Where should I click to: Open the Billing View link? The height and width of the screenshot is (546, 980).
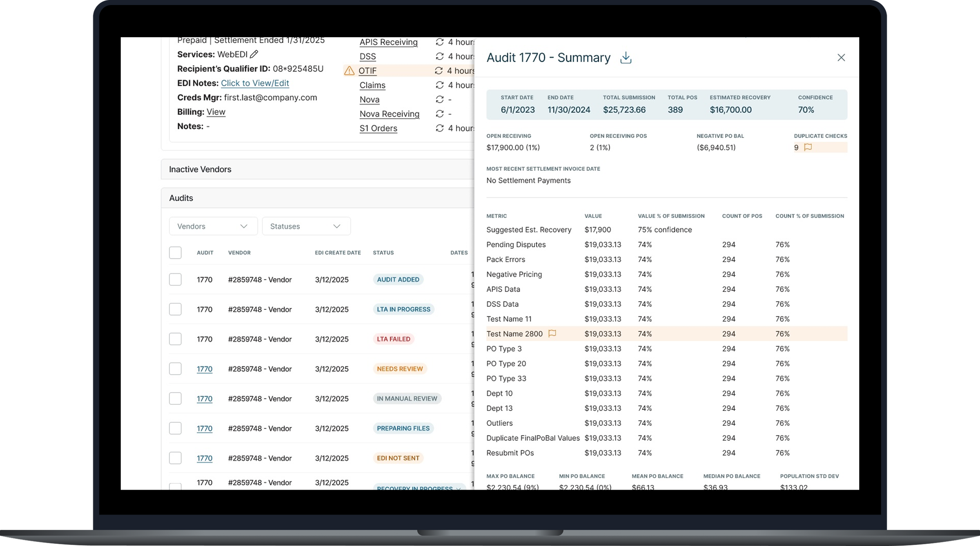(216, 112)
